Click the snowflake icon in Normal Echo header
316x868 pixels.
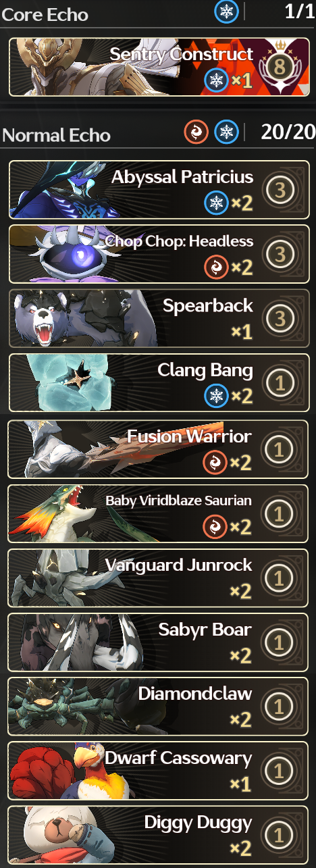[226, 132]
